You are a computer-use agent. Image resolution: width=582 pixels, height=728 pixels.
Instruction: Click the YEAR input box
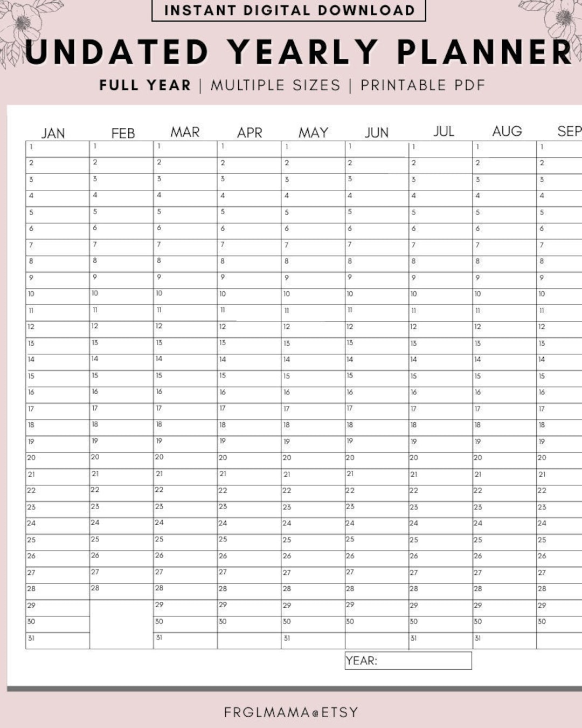(408, 661)
